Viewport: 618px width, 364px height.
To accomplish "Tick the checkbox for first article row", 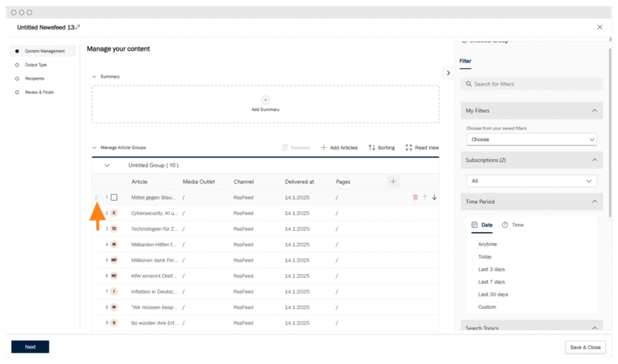I will 114,197.
